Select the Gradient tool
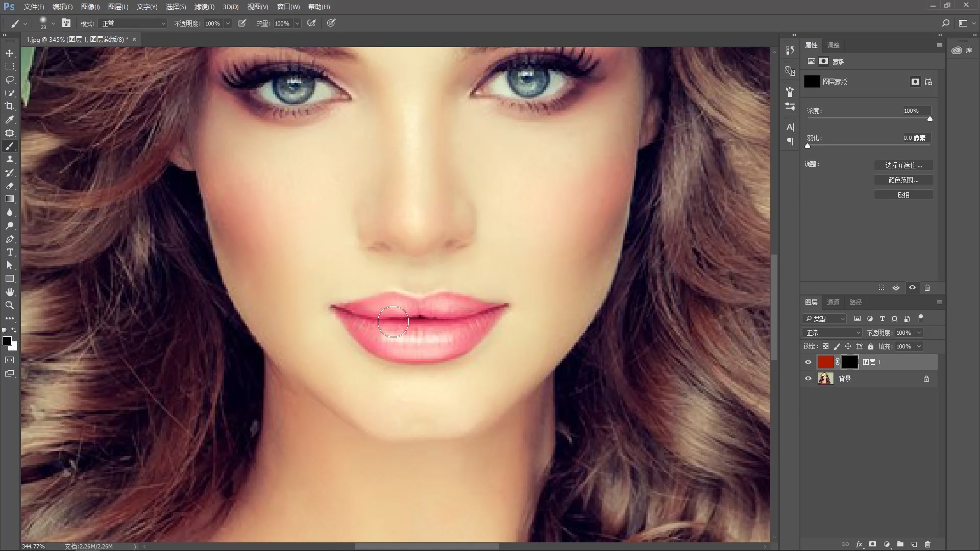This screenshot has height=551, width=980. (x=10, y=199)
